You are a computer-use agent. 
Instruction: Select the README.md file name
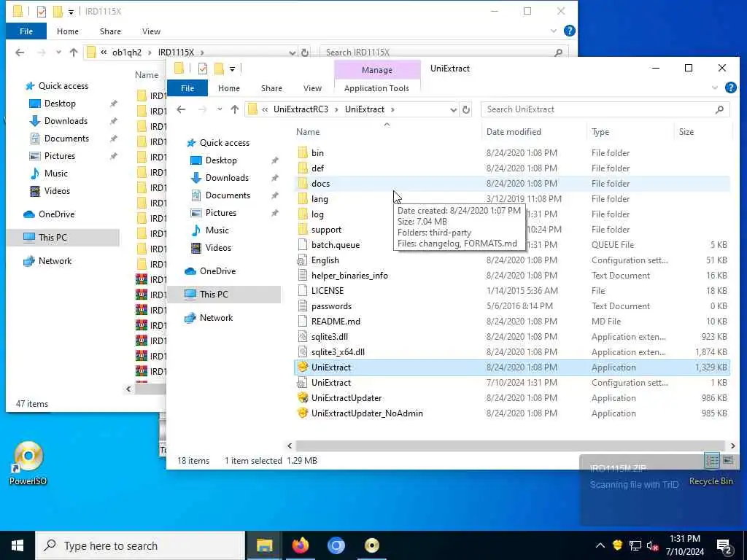[x=336, y=322]
